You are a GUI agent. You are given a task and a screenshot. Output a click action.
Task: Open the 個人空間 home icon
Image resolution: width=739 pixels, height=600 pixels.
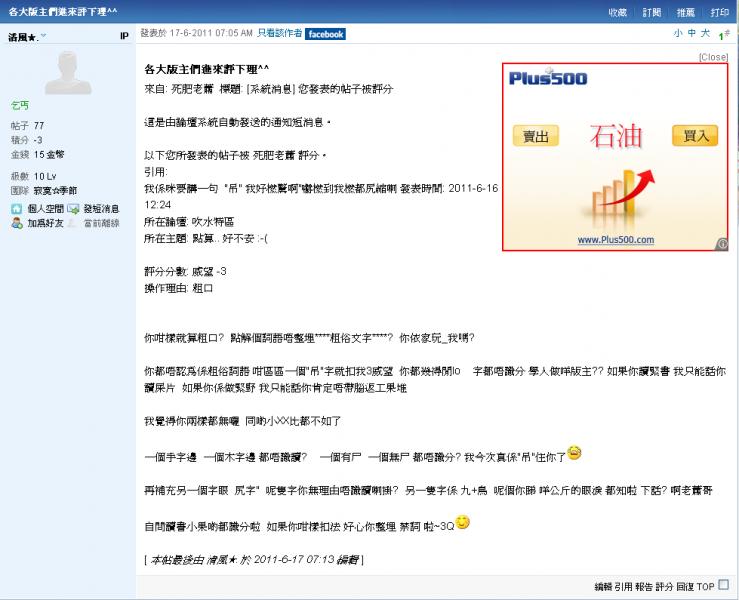click(16, 209)
